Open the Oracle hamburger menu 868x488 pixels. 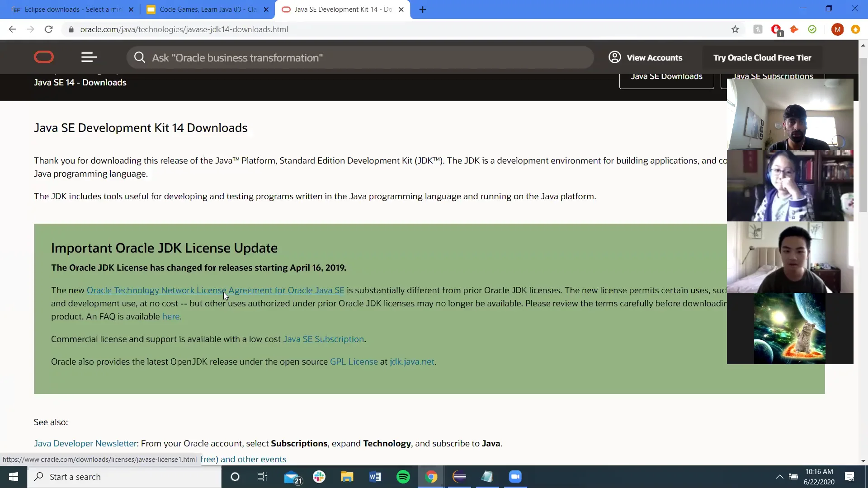click(x=89, y=57)
